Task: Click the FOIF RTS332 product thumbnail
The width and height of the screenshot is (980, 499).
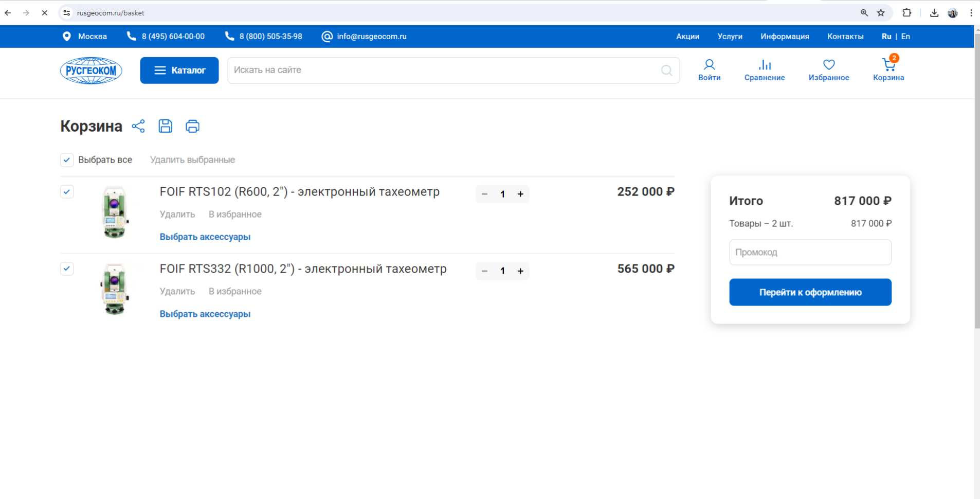Action: click(x=115, y=289)
